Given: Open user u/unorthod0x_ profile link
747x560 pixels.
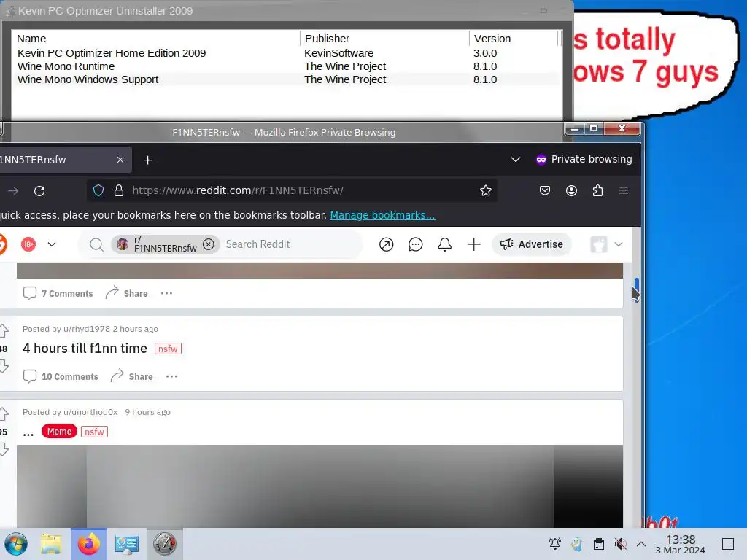Looking at the screenshot, I should 93,413.
